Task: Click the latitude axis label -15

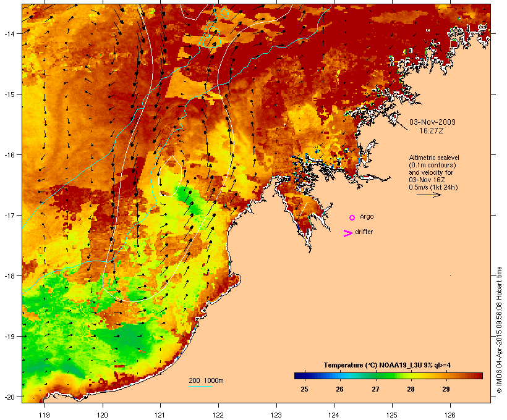Action: tap(9, 94)
